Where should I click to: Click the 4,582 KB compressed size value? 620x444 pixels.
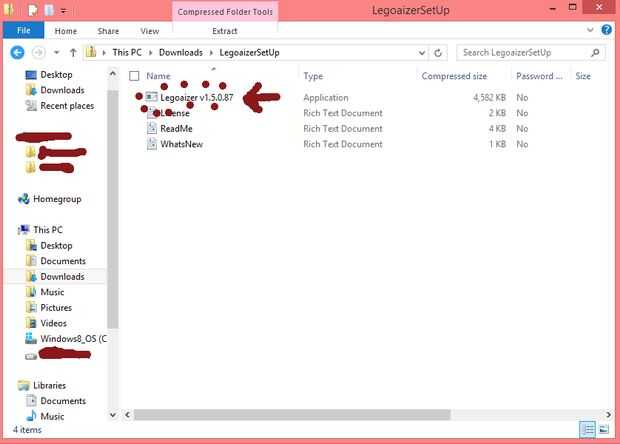(x=490, y=97)
